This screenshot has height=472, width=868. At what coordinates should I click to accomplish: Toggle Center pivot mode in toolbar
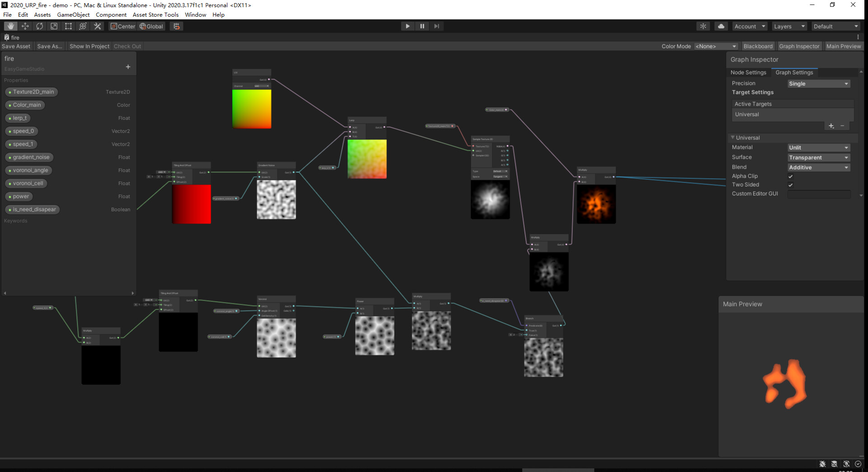[x=123, y=26]
